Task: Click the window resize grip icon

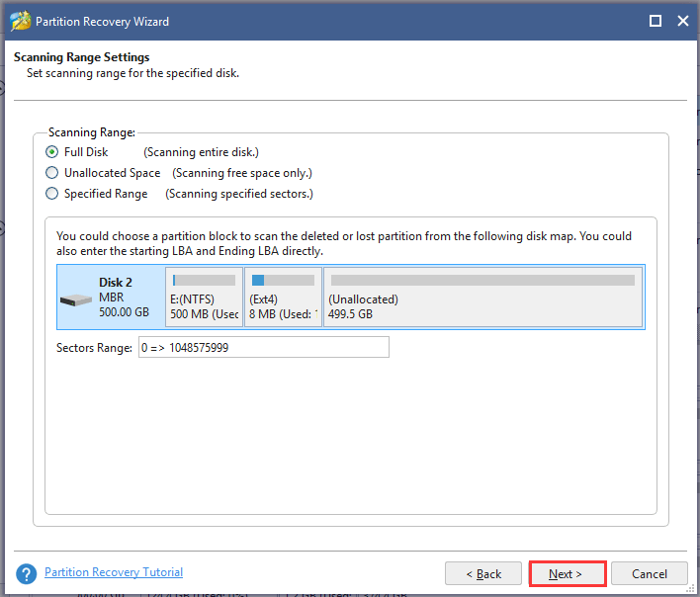Action: pyautogui.click(x=690, y=589)
